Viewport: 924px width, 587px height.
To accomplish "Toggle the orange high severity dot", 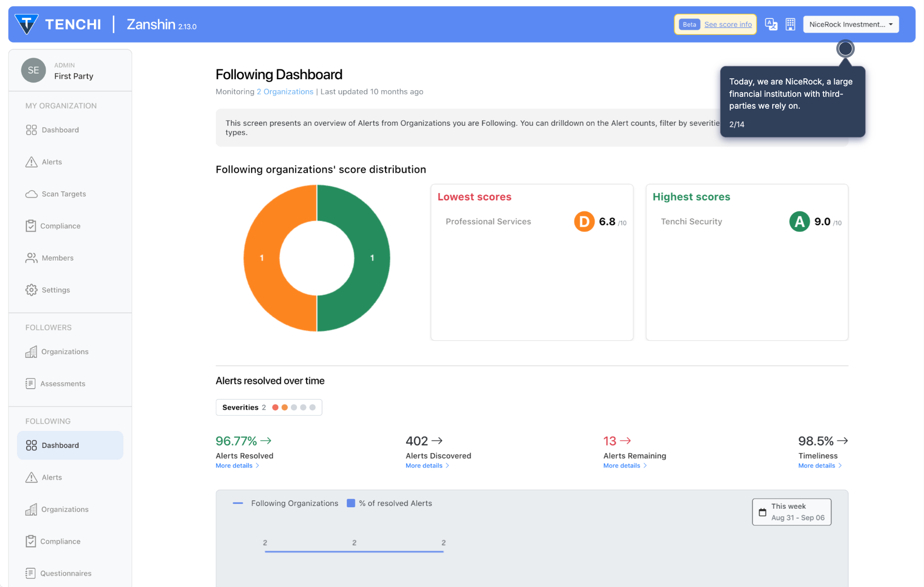I will (x=285, y=408).
